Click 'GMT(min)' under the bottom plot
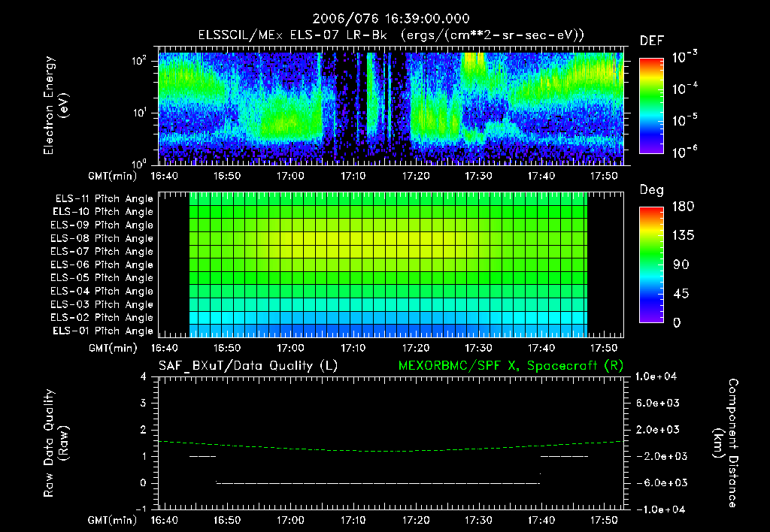Screen dimensions: 770x532 click(x=113, y=521)
